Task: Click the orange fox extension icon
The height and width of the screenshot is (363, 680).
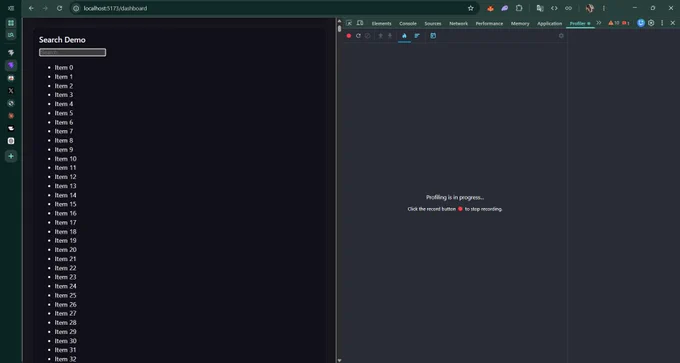Action: pyautogui.click(x=490, y=8)
